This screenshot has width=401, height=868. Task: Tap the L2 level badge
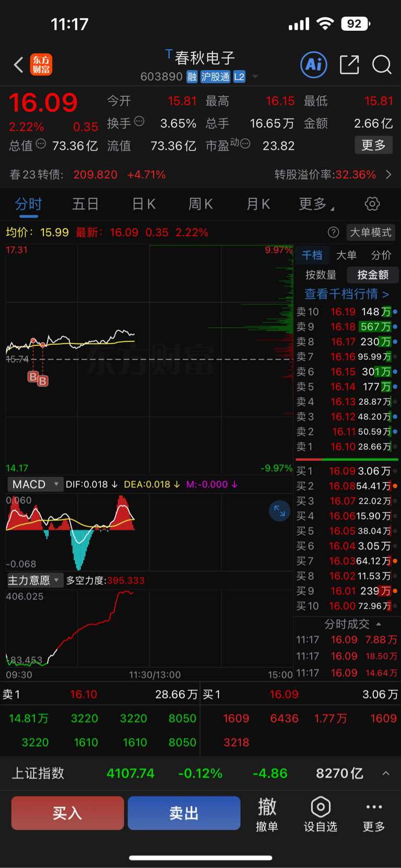[x=239, y=77]
